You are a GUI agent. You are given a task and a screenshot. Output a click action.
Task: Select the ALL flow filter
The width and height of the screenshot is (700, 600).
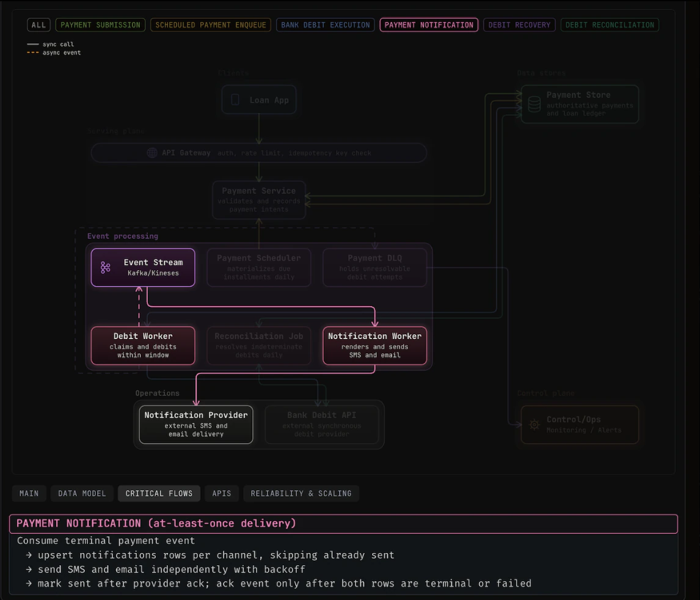(x=39, y=25)
